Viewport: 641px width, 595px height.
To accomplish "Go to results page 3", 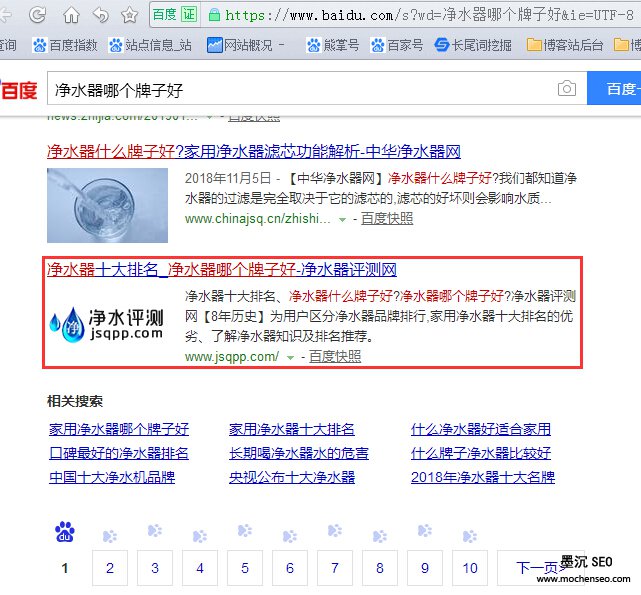I will (x=155, y=568).
